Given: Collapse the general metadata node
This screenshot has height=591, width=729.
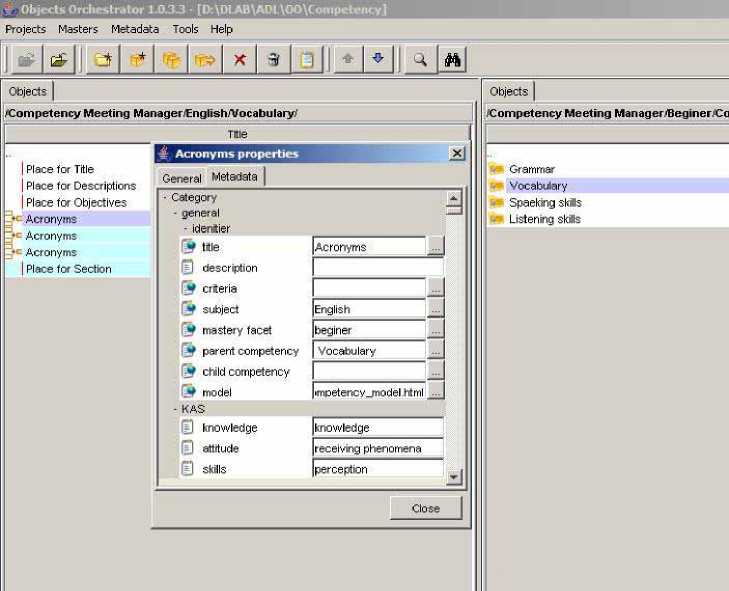Looking at the screenshot, I should (175, 213).
